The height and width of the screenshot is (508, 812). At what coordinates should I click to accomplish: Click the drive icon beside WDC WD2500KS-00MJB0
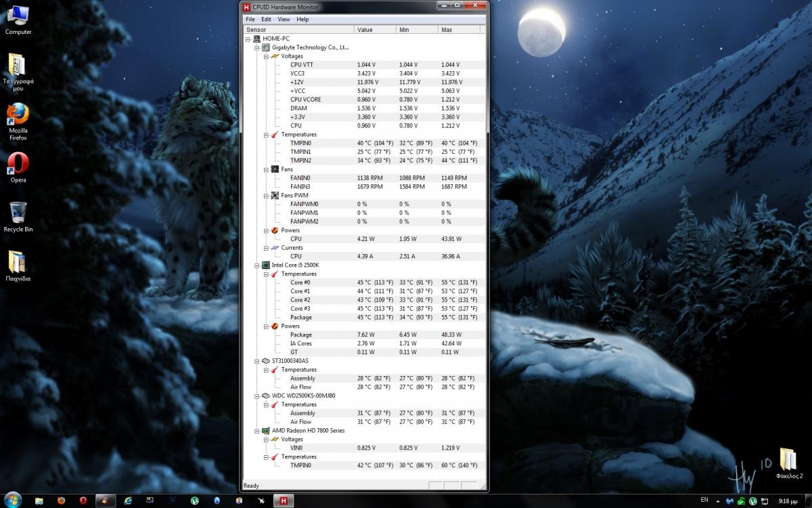[266, 396]
